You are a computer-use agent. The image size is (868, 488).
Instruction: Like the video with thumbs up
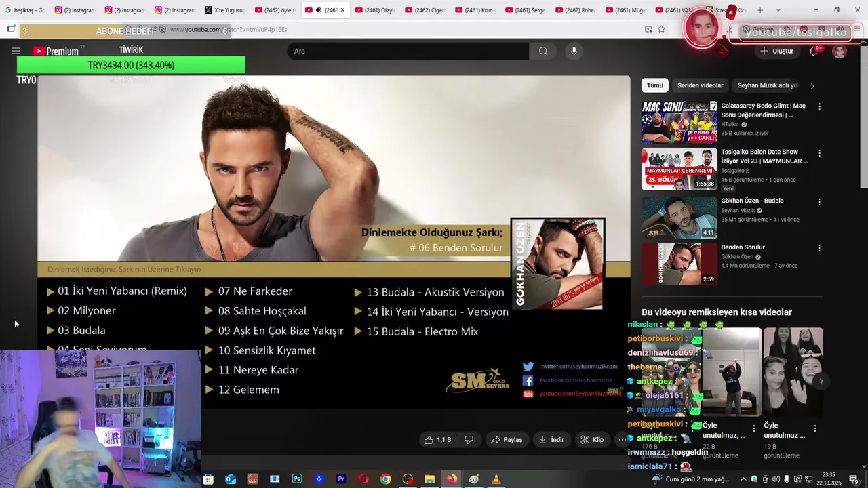tap(437, 440)
